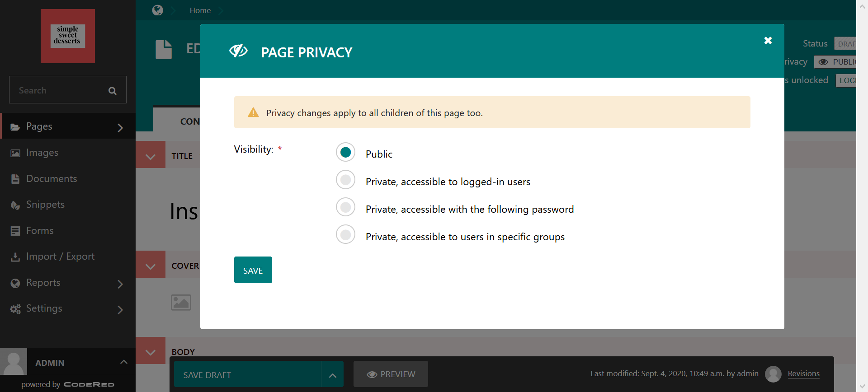
Task: Select private with password option
Action: (x=346, y=208)
